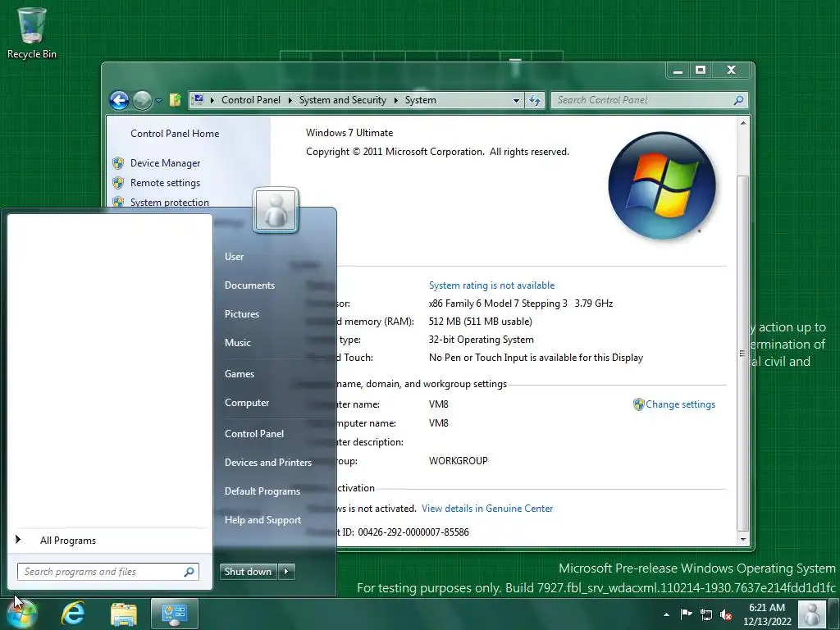Show hidden system tray icons
This screenshot has height=630, width=840.
(666, 614)
